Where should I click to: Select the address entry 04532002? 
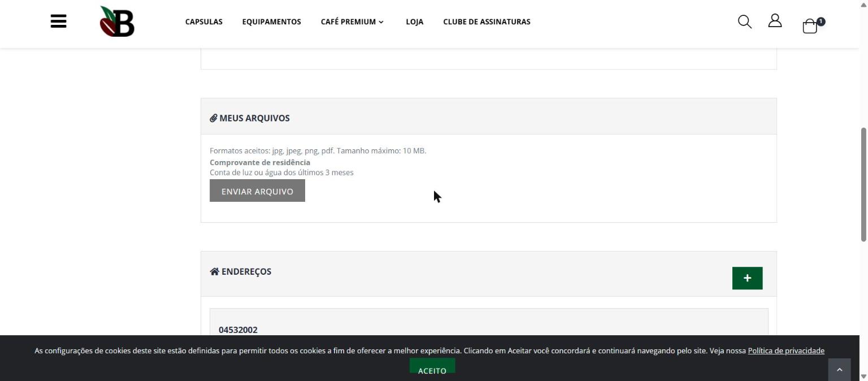click(x=238, y=330)
